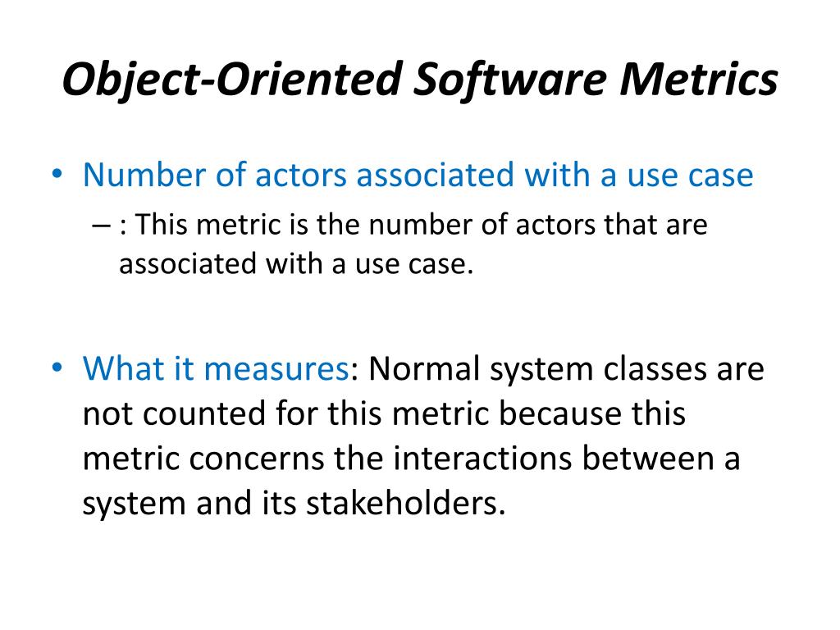Click the words 'Normal system classes are'

click(x=566, y=369)
